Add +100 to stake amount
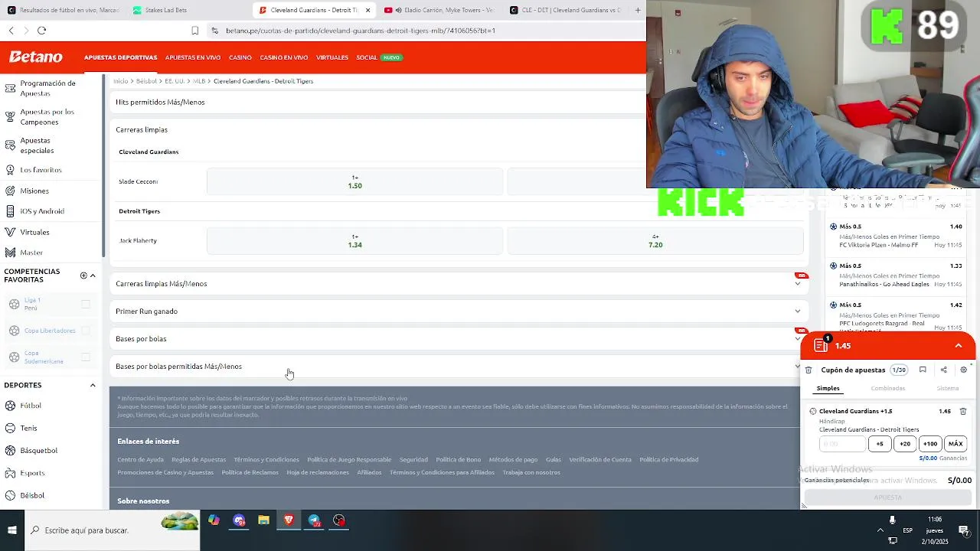Viewport: 980px width, 551px height. pos(930,444)
